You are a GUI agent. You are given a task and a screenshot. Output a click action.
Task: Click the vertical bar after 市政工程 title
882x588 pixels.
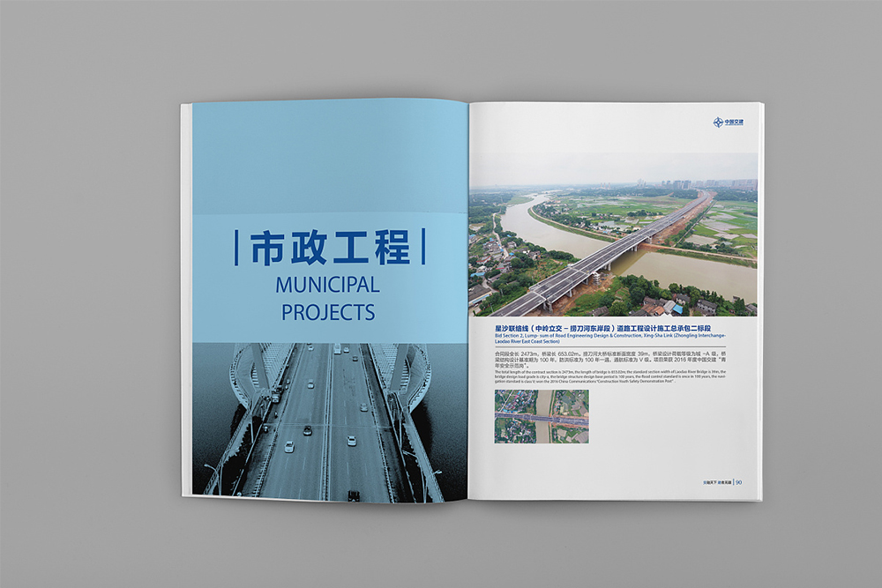coord(423,248)
